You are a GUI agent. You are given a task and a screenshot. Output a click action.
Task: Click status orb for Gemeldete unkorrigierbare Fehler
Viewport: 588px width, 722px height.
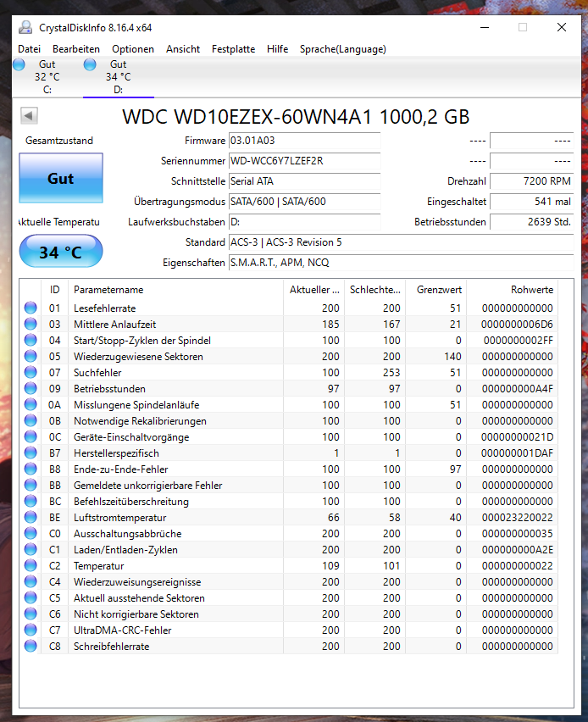(x=31, y=485)
